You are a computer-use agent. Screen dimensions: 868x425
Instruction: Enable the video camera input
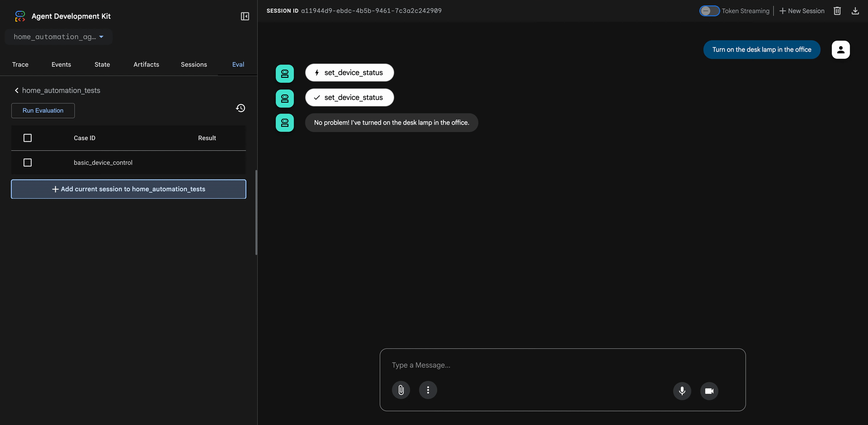pos(709,391)
